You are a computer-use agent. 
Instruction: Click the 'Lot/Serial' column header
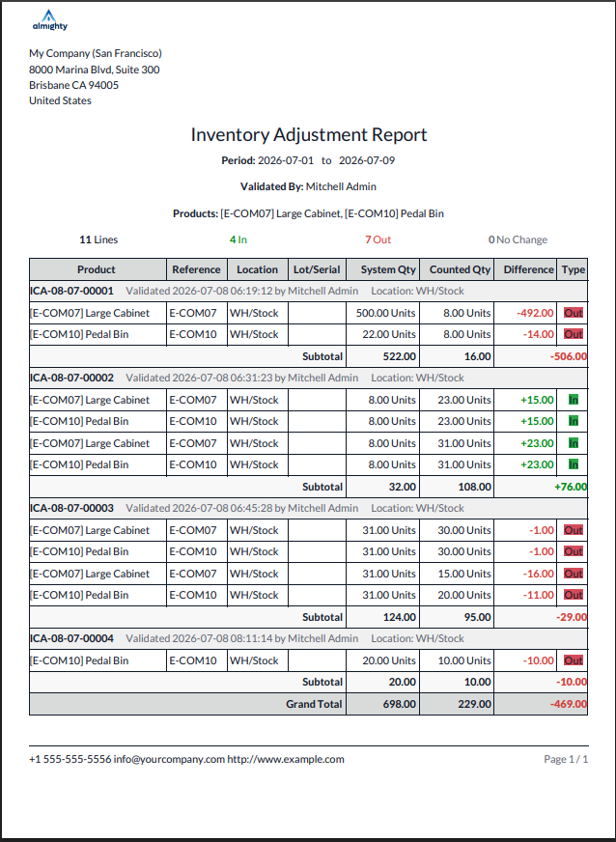pos(317,269)
